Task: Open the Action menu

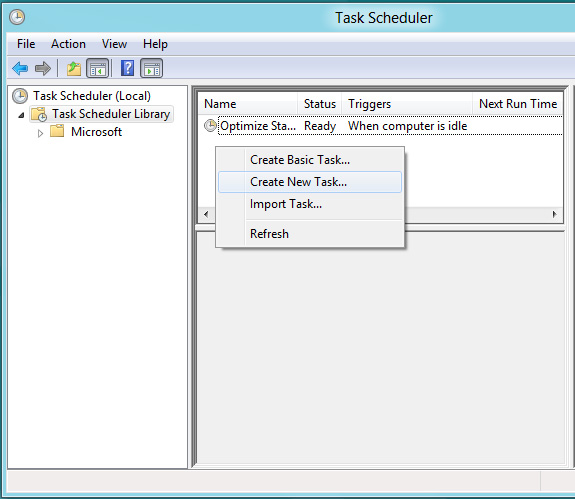Action: (68, 44)
